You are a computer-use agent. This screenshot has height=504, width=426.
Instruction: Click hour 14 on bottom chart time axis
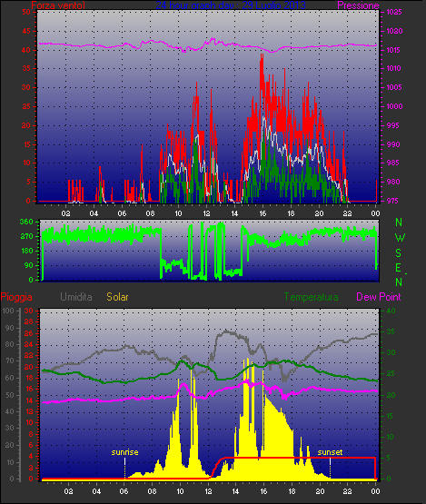click(235, 491)
